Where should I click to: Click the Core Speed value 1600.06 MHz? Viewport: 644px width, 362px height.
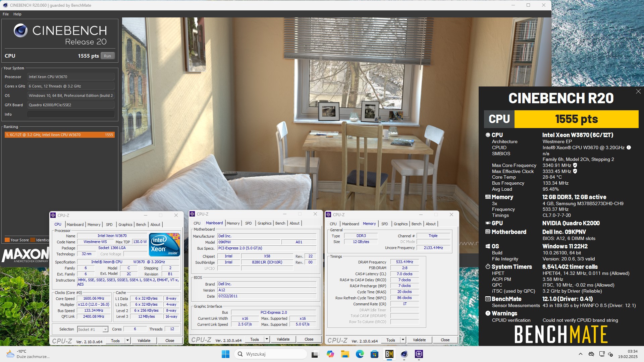tap(94, 299)
